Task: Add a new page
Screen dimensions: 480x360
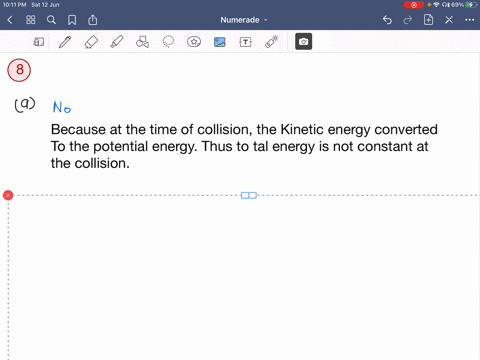Action: click(428, 20)
